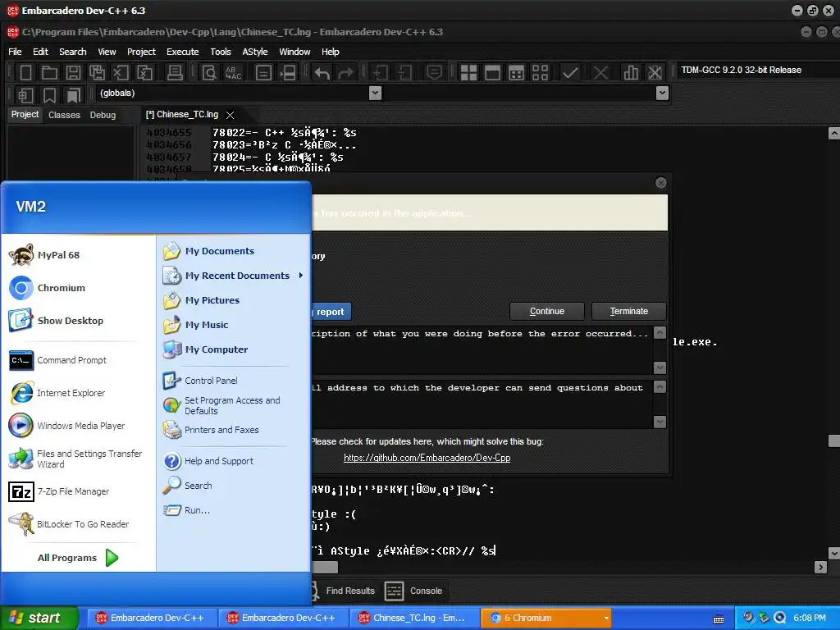The image size is (840, 630).
Task: Click Terminate in the error dialog
Action: pyautogui.click(x=629, y=311)
